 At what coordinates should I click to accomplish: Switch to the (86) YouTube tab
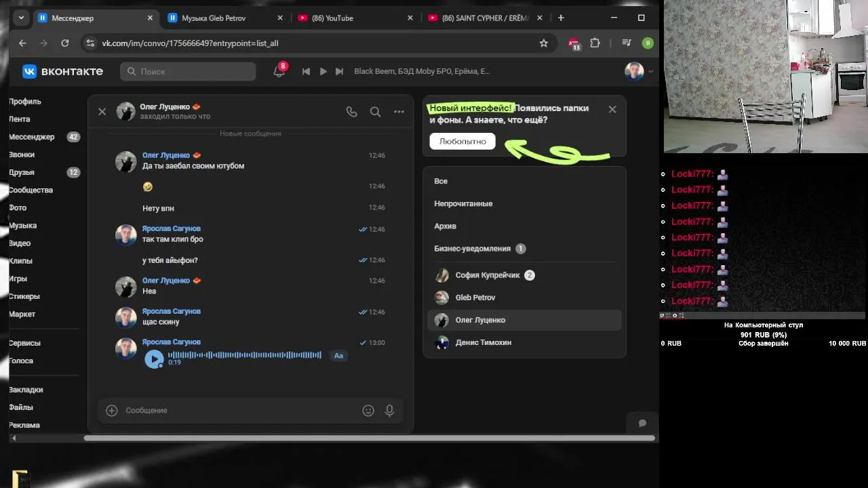(355, 18)
